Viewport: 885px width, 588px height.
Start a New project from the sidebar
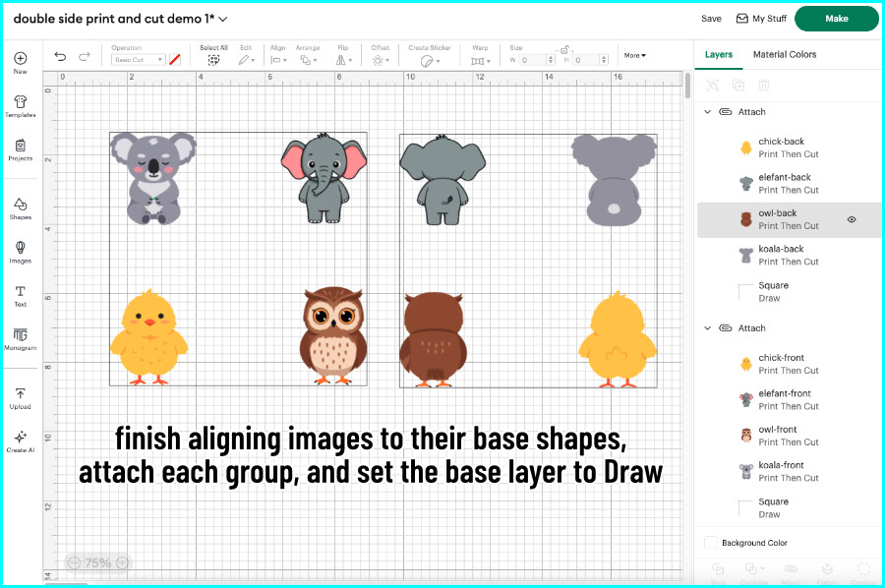21,62
